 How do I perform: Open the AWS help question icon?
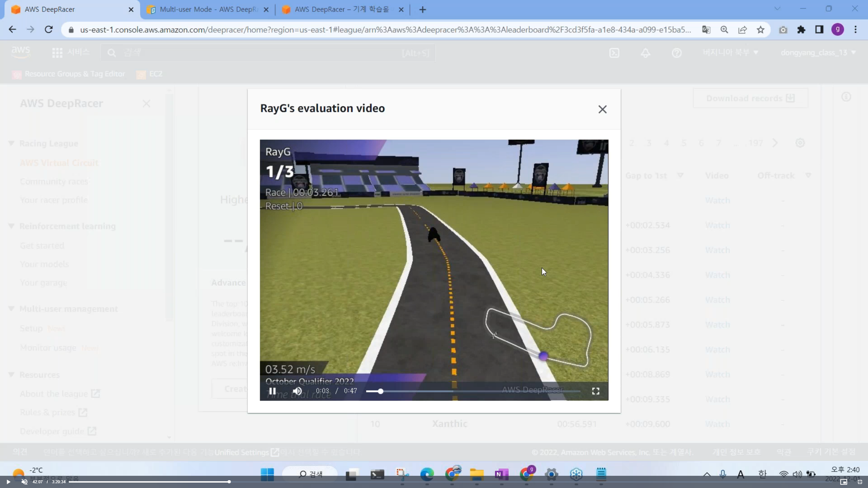pos(676,53)
